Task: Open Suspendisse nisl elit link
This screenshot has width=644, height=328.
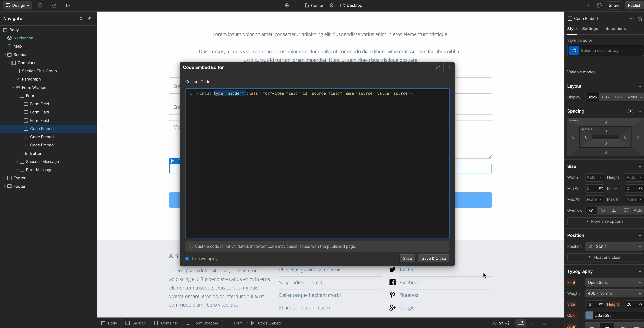Action: (300, 282)
